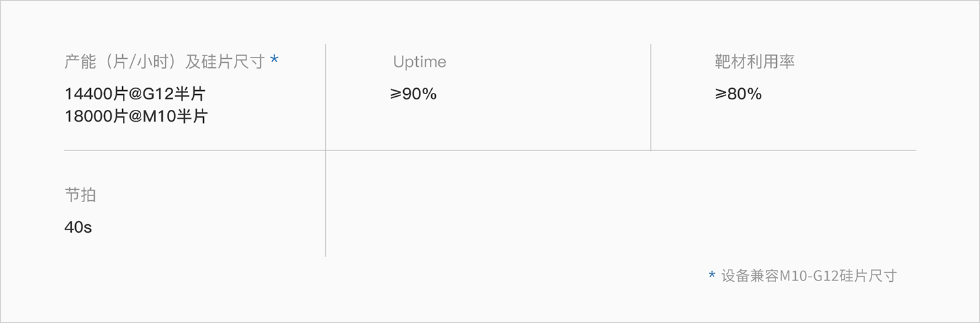
Task: Click the 靶材利用率 heading
Action: tap(755, 62)
